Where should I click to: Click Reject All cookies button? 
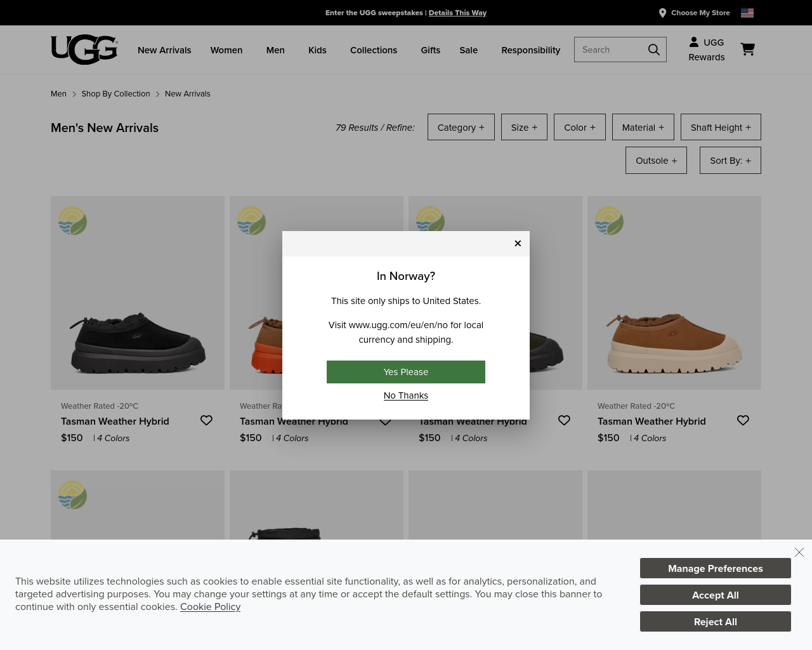point(716,621)
